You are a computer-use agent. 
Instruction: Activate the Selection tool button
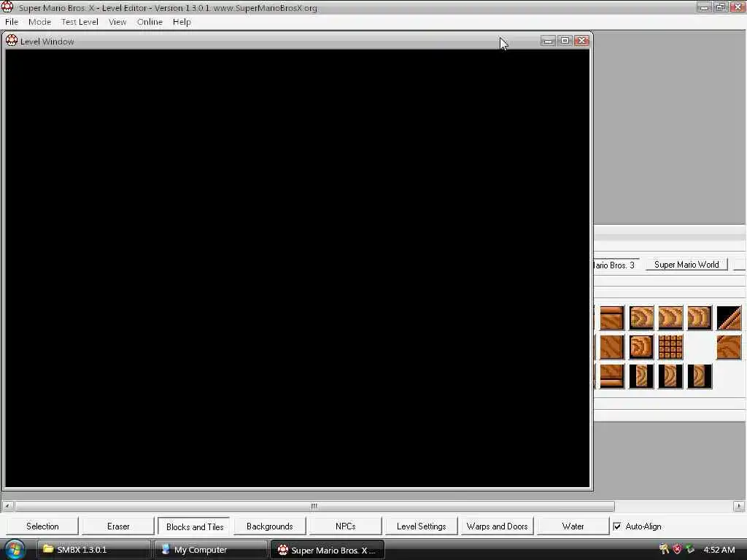[42, 526]
